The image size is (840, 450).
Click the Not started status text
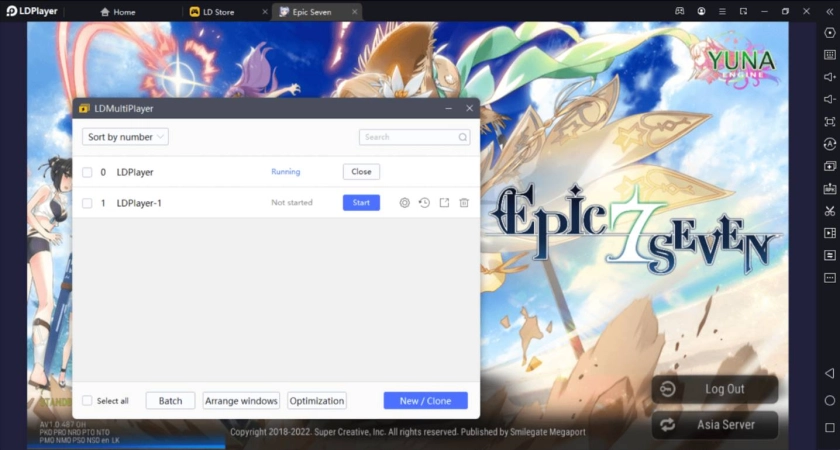coord(291,202)
